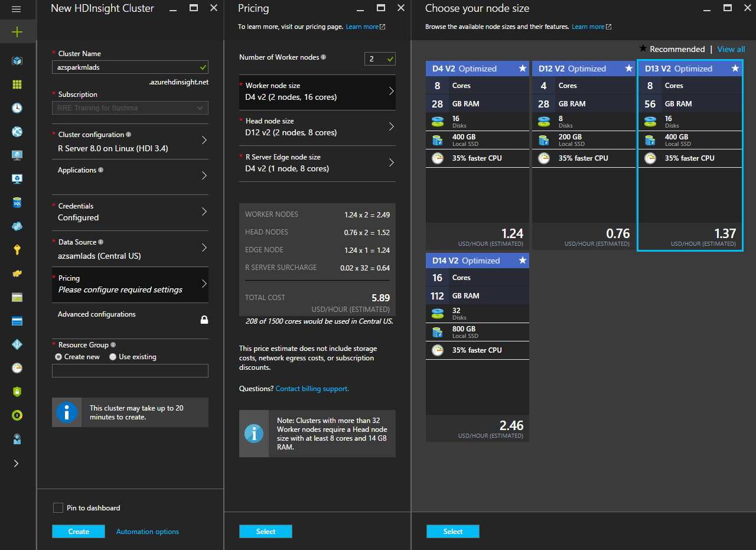Click the star icon on D14 V2 card
Image resolution: width=756 pixels, height=550 pixels.
click(523, 261)
